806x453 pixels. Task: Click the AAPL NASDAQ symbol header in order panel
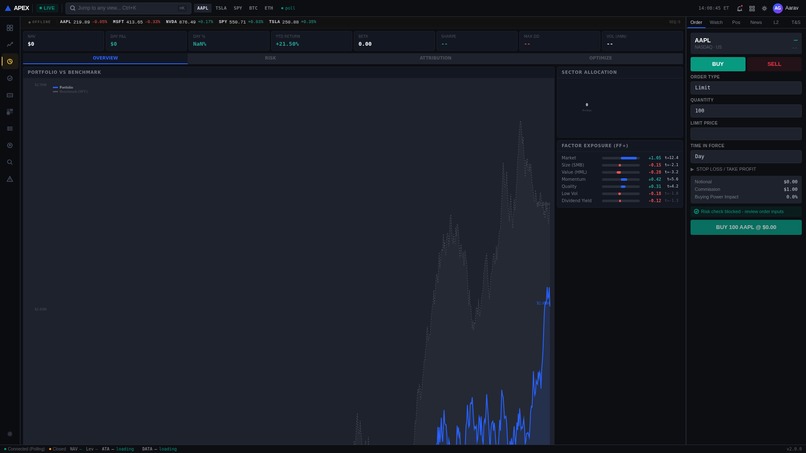click(745, 43)
